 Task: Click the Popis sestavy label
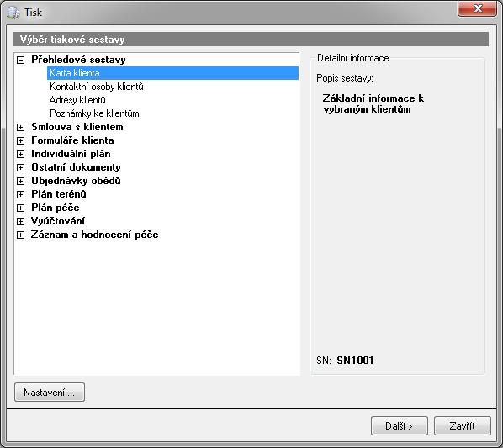click(x=345, y=78)
